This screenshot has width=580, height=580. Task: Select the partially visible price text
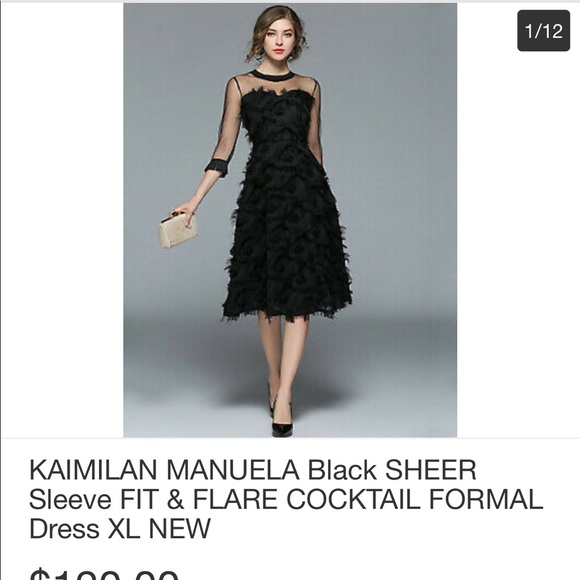tap(104, 573)
